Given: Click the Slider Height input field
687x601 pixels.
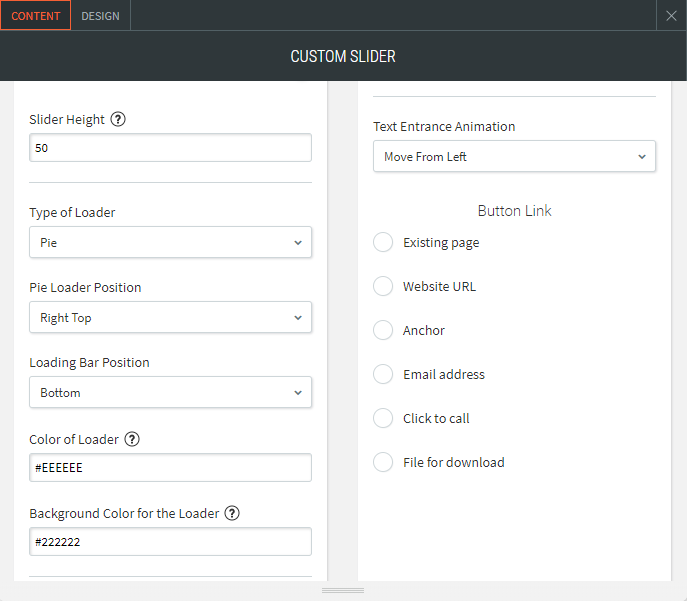Looking at the screenshot, I should pyautogui.click(x=170, y=148).
